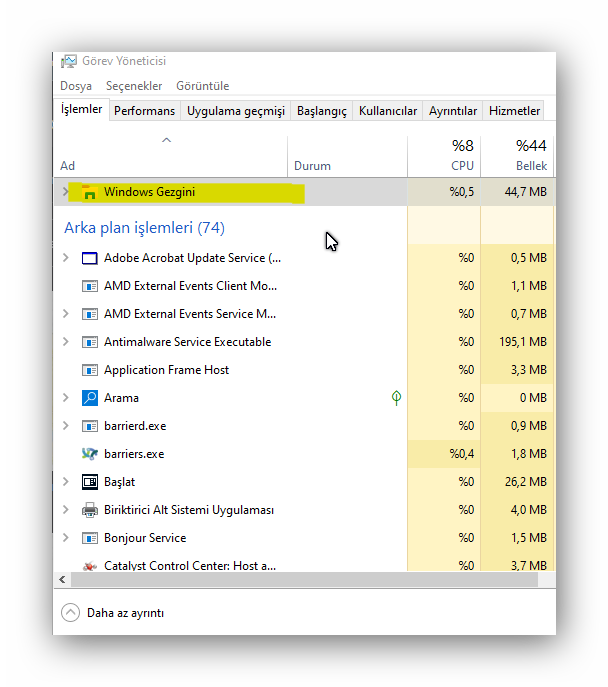Click the Bonjour Service icon

89,538
